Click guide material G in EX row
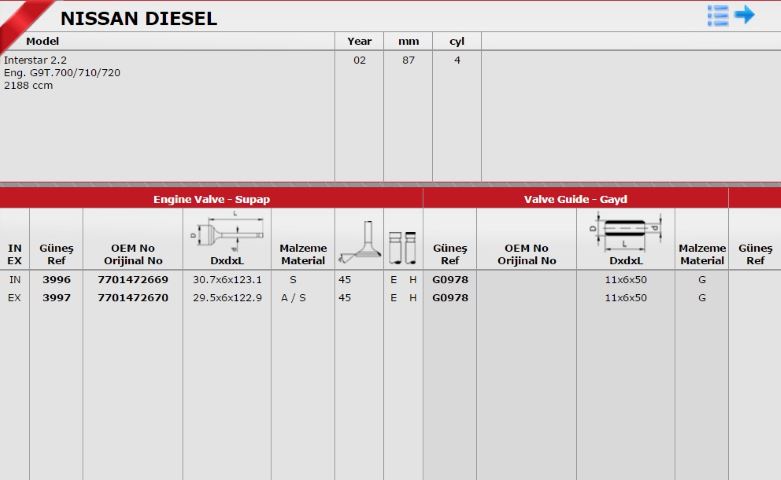 pyautogui.click(x=702, y=297)
